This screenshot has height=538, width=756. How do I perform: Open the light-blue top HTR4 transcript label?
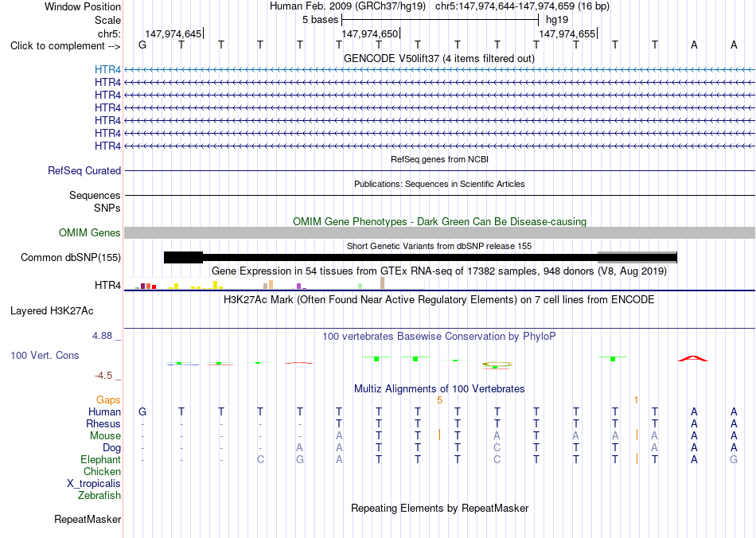point(107,70)
